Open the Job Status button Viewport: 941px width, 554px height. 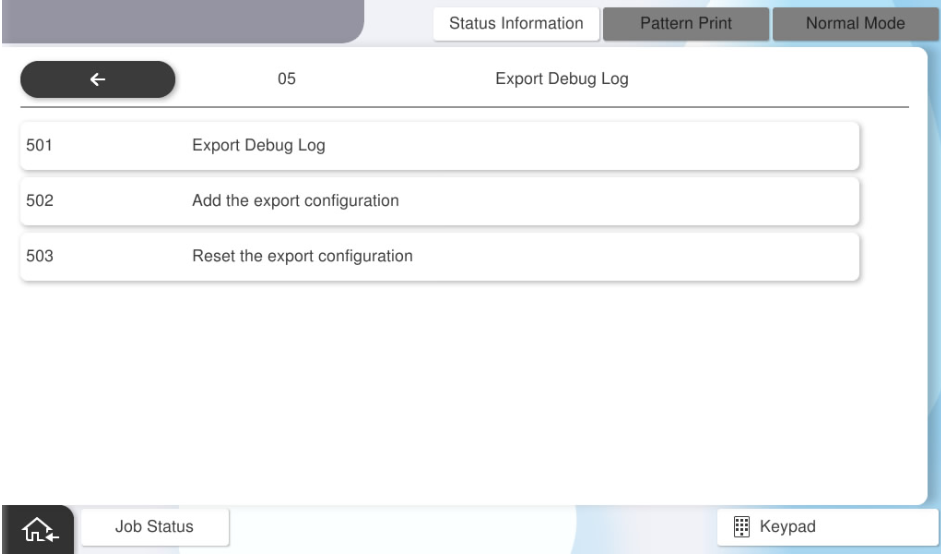click(155, 526)
